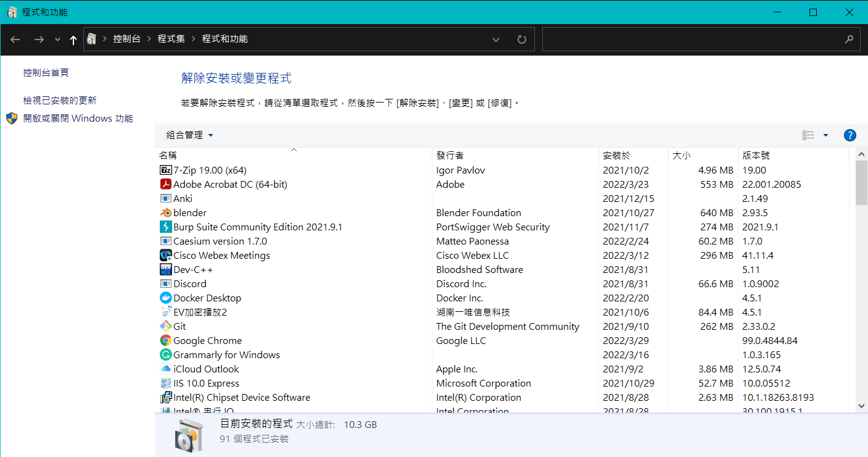
Task: Sort by the 名稱 column header
Action: tap(294, 155)
